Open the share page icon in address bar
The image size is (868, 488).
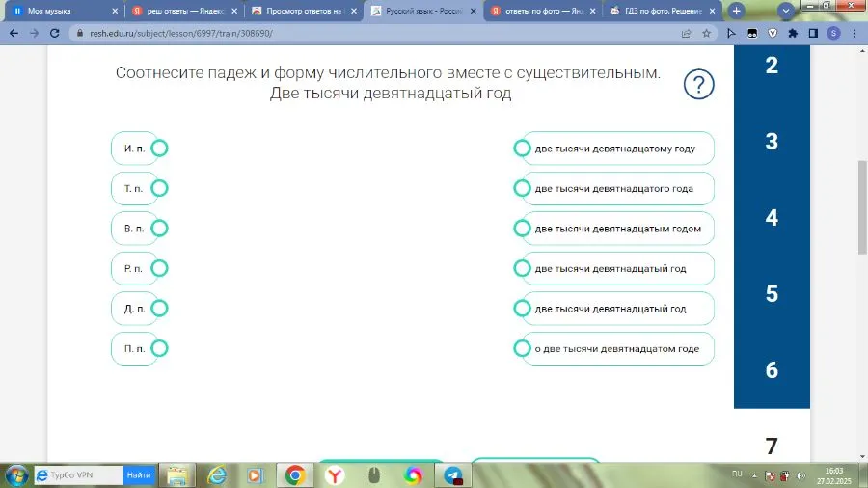pos(687,33)
